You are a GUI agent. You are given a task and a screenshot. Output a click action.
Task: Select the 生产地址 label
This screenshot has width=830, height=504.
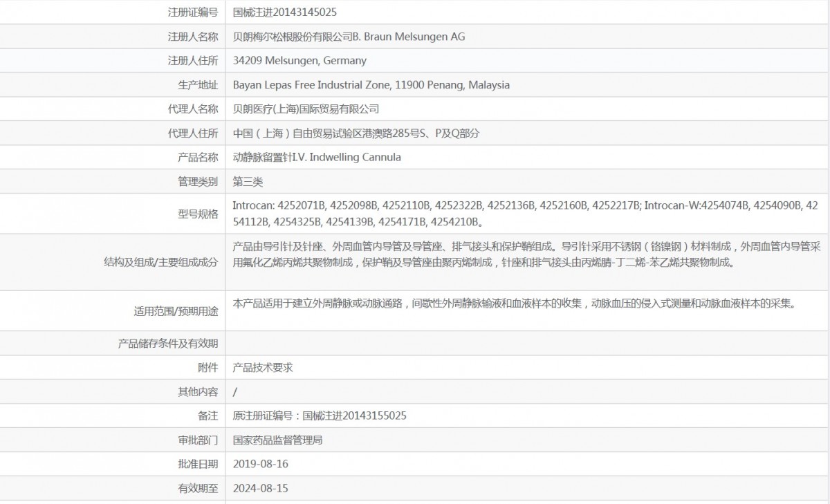[198, 85]
